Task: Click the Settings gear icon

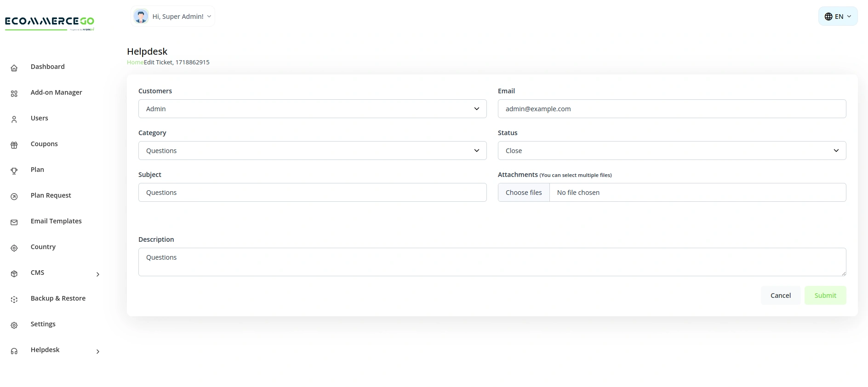Action: (x=14, y=325)
